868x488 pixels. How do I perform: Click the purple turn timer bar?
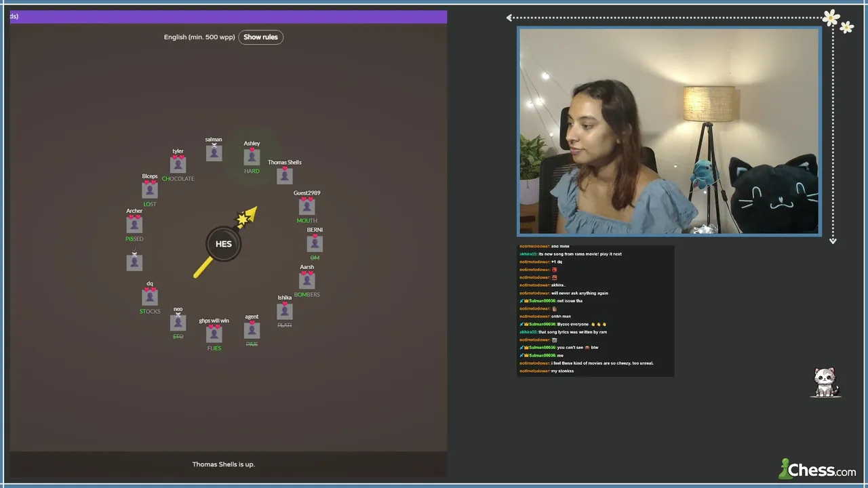point(229,16)
